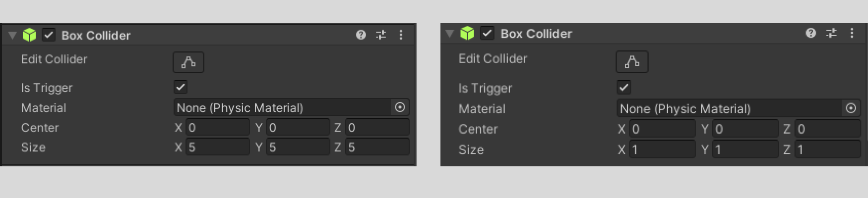Click Edit Collider button in right panel

point(632,62)
